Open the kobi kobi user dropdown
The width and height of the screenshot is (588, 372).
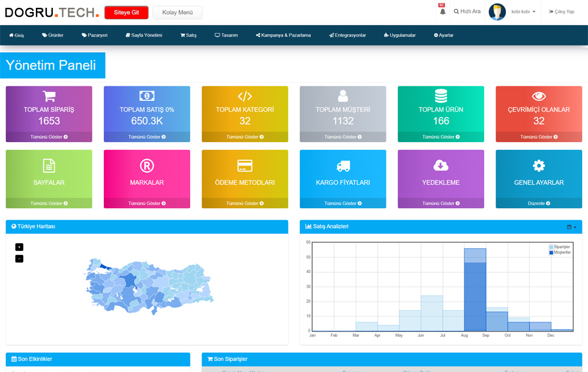point(523,11)
